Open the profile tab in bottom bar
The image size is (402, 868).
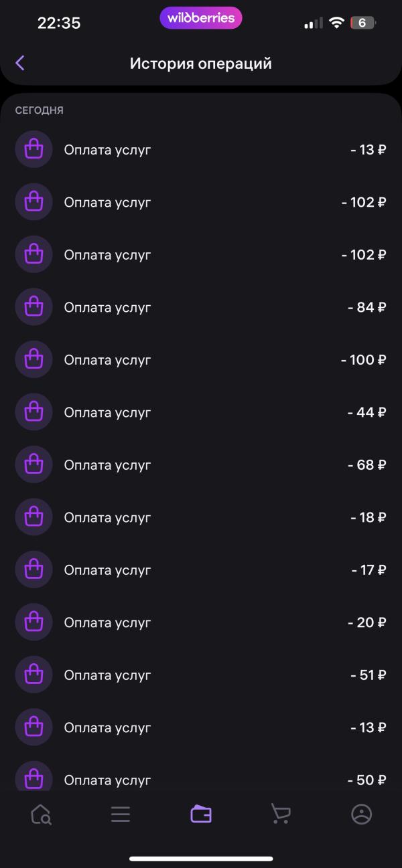[x=361, y=814]
